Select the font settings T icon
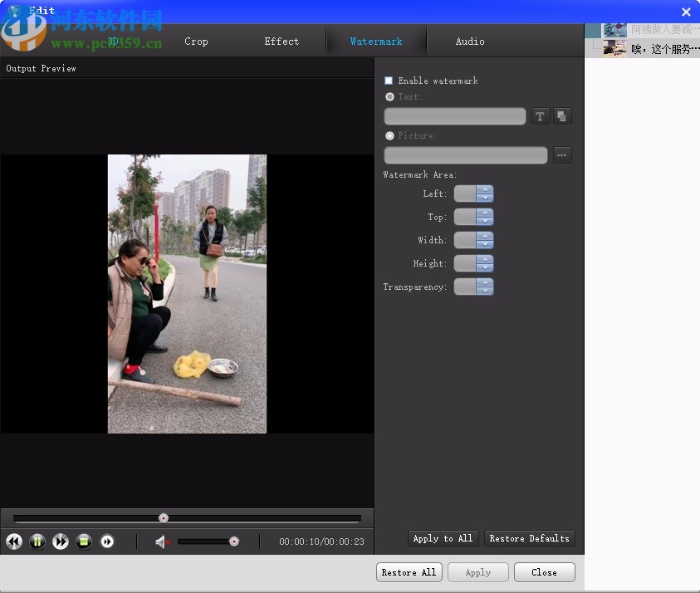This screenshot has width=700, height=593. [x=540, y=116]
